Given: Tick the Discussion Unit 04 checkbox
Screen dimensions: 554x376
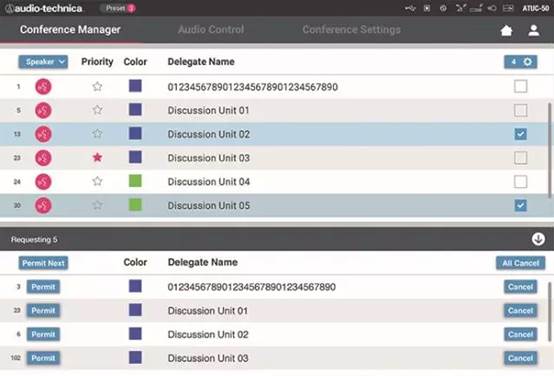Looking at the screenshot, I should pyautogui.click(x=520, y=182).
